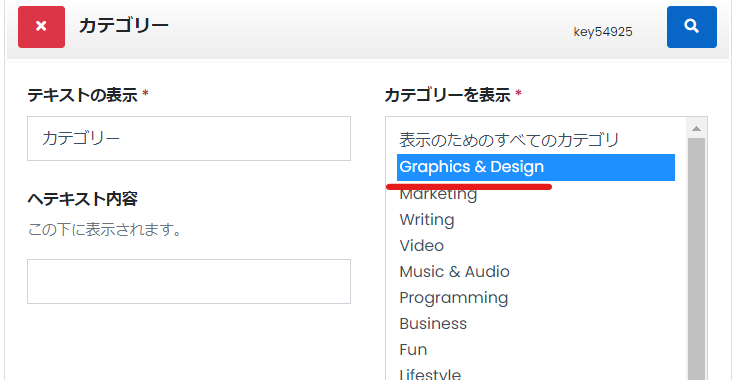Click the テキストの表示 field label
Viewport: 737px width, 380px height.
(x=82, y=95)
